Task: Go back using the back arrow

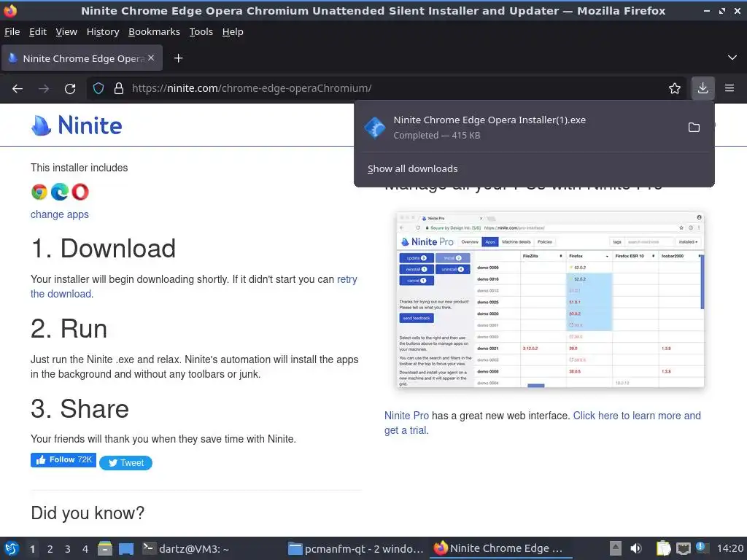Action: [18, 88]
